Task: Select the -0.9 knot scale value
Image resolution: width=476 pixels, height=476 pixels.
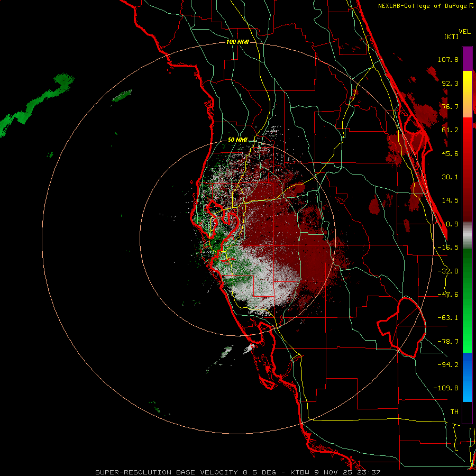Action: point(450,224)
